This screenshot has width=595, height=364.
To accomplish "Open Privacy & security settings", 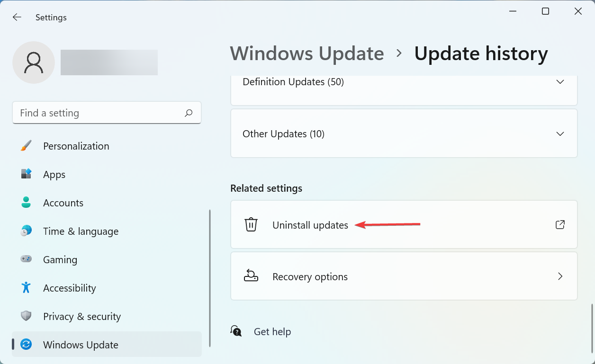I will pos(107,316).
